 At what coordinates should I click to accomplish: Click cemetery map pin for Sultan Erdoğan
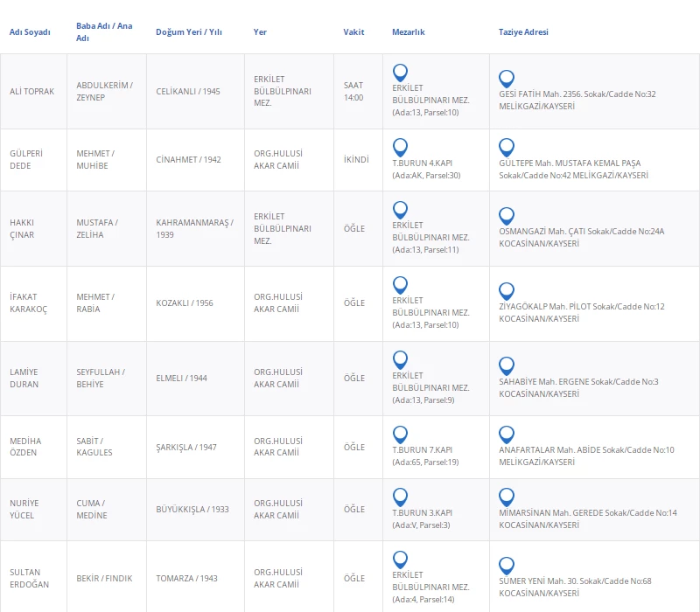(x=400, y=560)
